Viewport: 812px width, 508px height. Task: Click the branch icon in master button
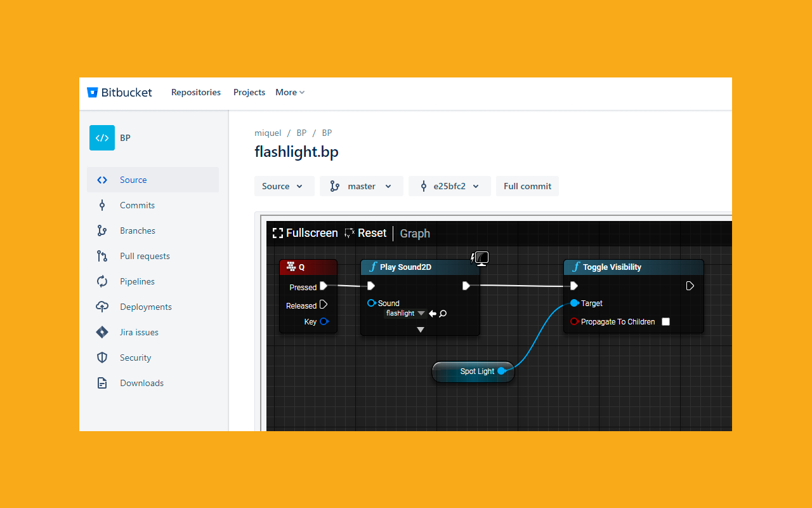(x=335, y=186)
